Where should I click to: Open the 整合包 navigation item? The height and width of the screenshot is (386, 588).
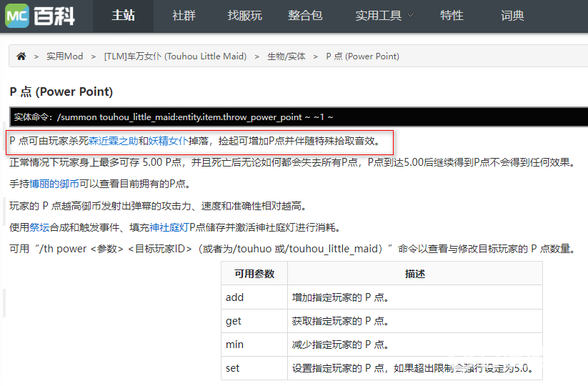tap(305, 16)
